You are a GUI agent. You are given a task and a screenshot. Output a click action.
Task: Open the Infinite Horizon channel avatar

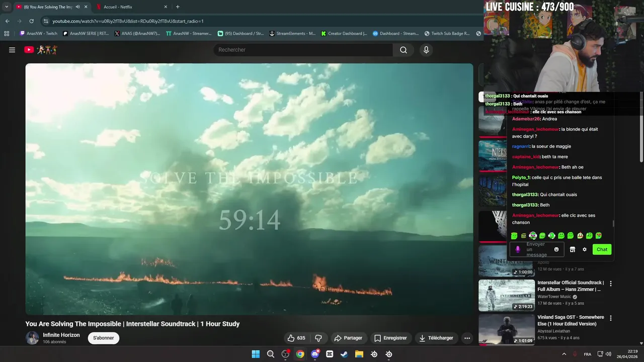point(32,338)
